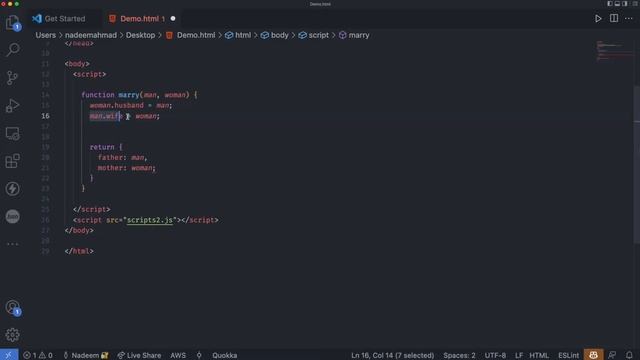640x360 pixels.
Task: Open Quokka status bar item
Action: coord(224,355)
